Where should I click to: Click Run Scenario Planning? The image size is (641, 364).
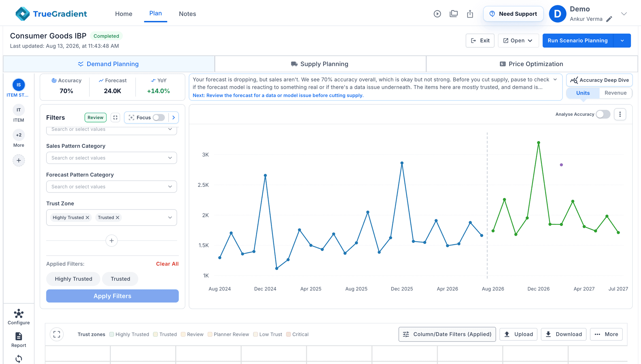pyautogui.click(x=578, y=40)
